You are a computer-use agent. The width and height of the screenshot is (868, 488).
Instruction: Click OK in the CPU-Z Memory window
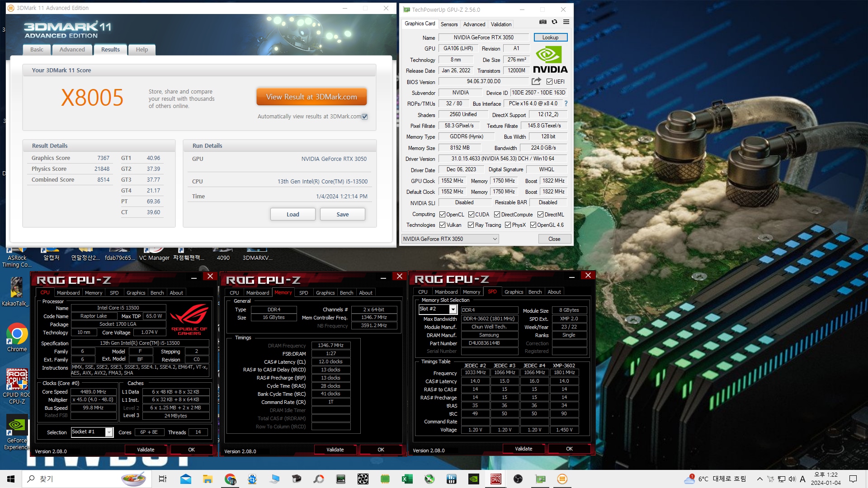381,450
